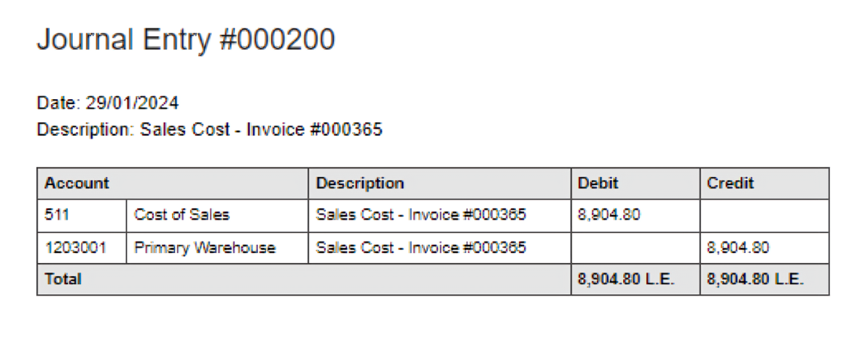
Task: Select the Credit column header
Action: 730,184
